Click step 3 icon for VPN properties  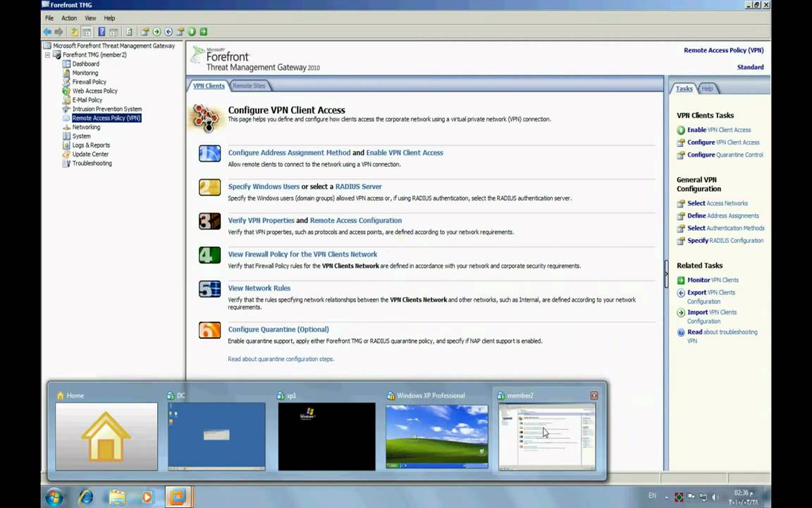pyautogui.click(x=210, y=221)
